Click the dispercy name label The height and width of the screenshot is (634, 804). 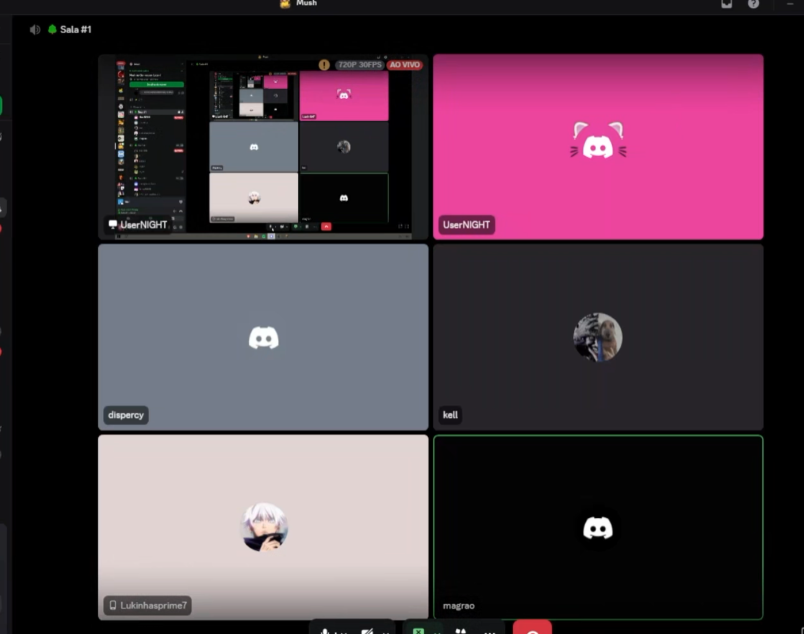(126, 415)
